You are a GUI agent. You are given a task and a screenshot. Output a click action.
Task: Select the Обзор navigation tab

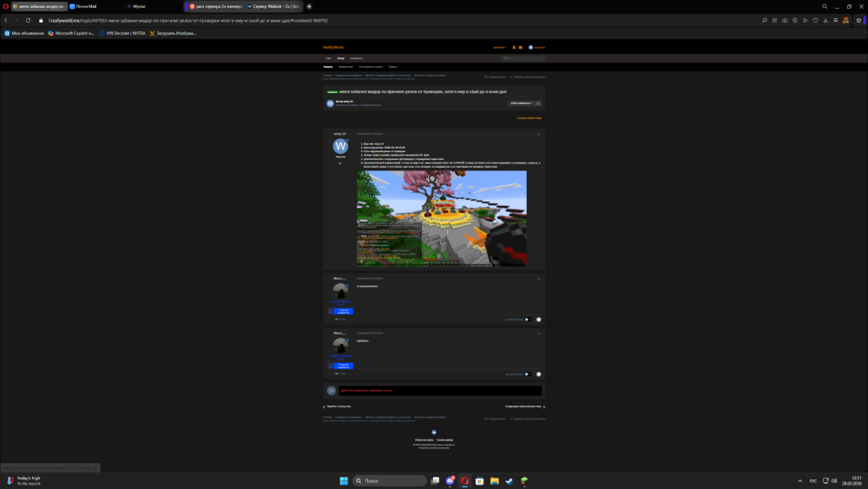(340, 58)
